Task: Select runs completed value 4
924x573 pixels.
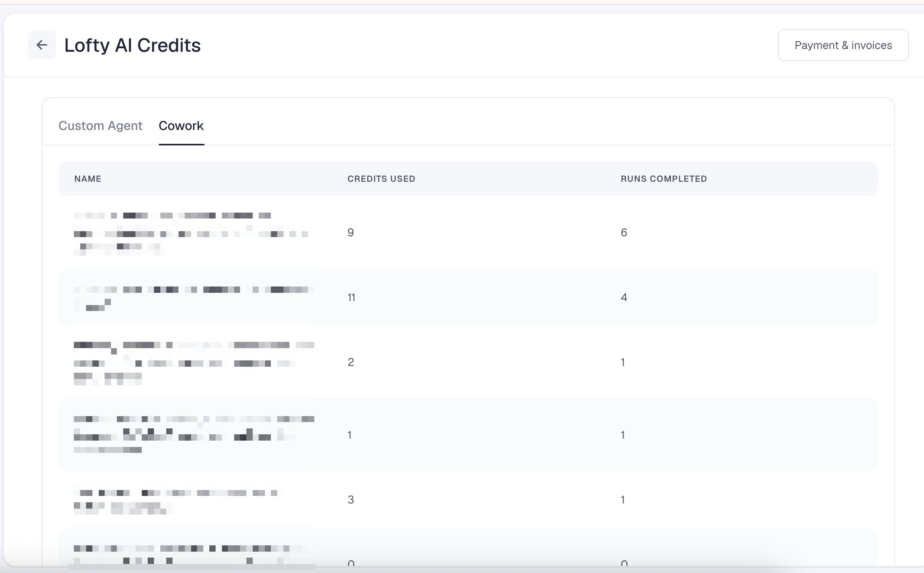Action: point(624,297)
